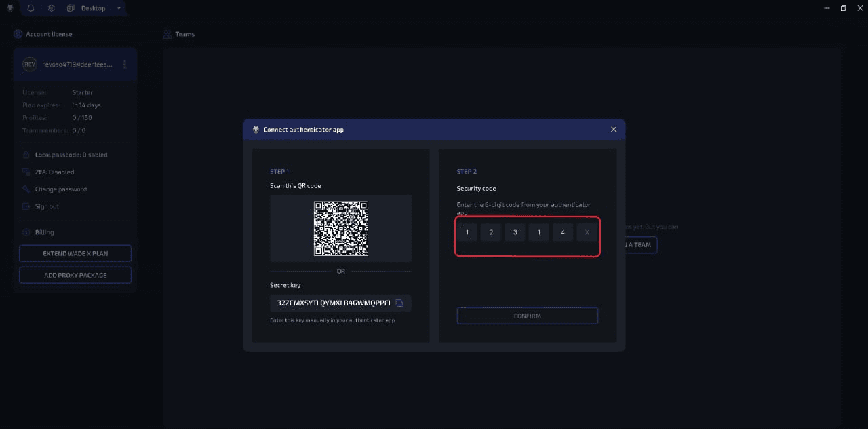Click the Profiles count 0 / 150
This screenshot has height=429, width=868.
point(83,118)
